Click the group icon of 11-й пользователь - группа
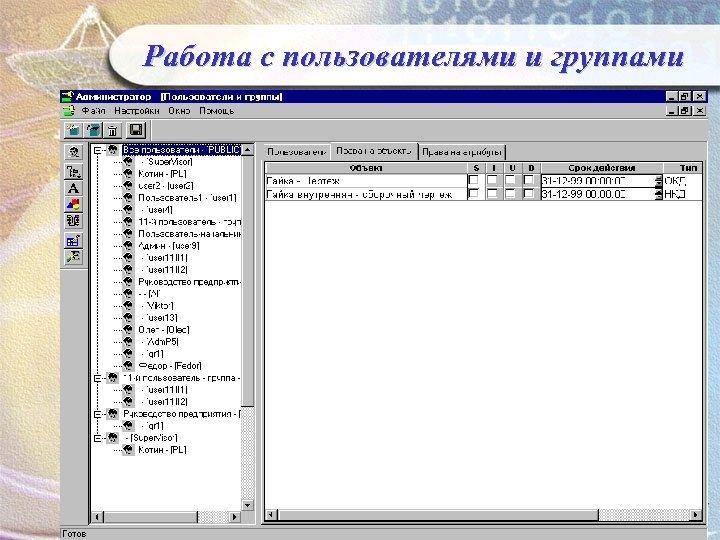The height and width of the screenshot is (540, 720). click(112, 378)
